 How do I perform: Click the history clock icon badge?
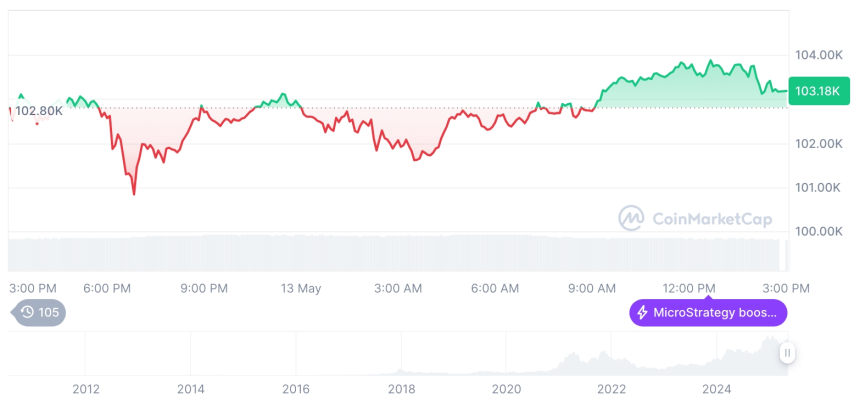(x=27, y=313)
